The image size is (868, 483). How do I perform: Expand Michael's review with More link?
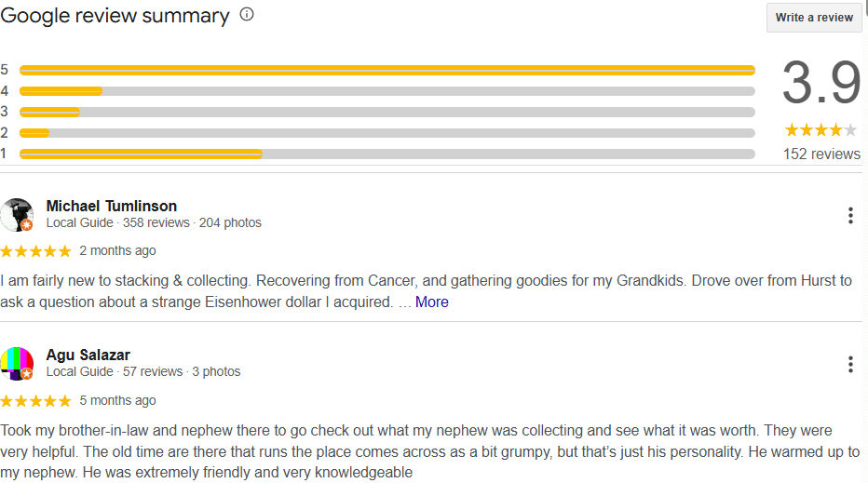click(431, 302)
